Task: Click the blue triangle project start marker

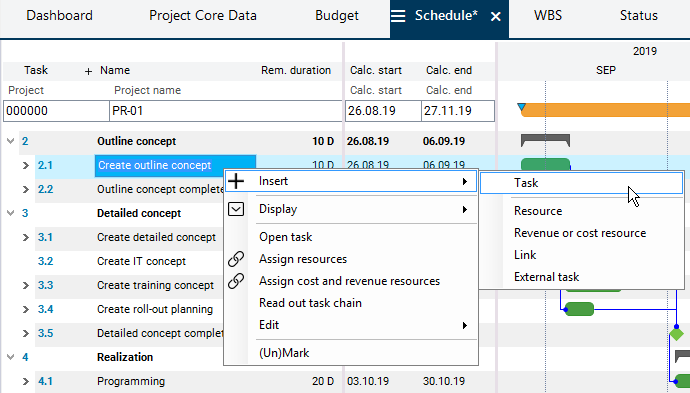Action: point(521,107)
